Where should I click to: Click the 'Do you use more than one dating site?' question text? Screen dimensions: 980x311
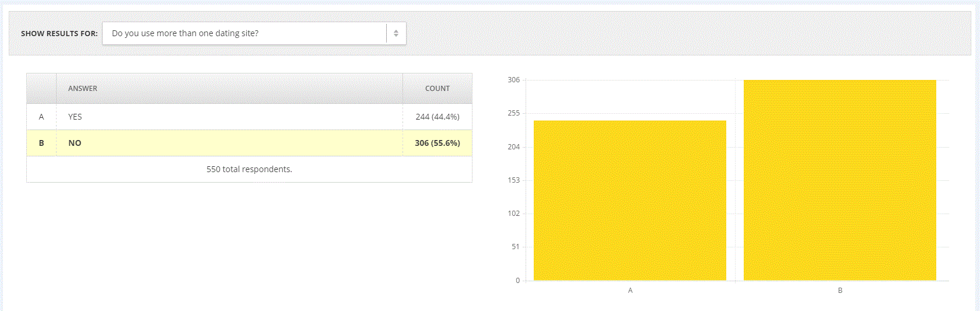[185, 33]
